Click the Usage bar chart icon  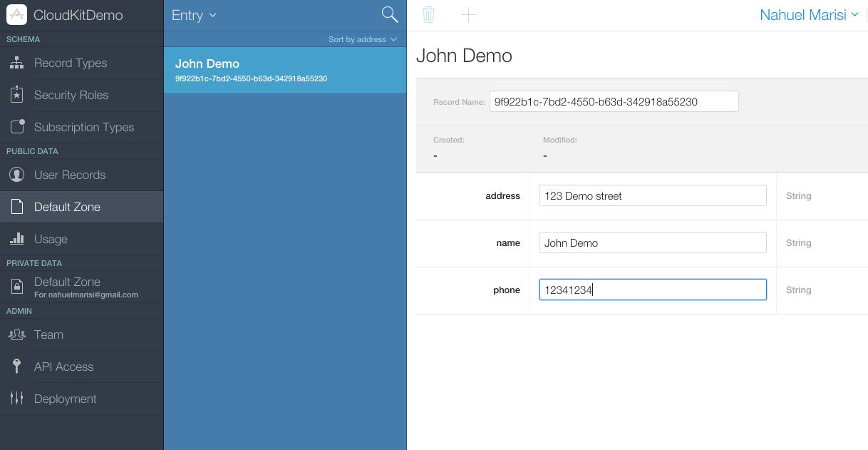click(x=17, y=239)
